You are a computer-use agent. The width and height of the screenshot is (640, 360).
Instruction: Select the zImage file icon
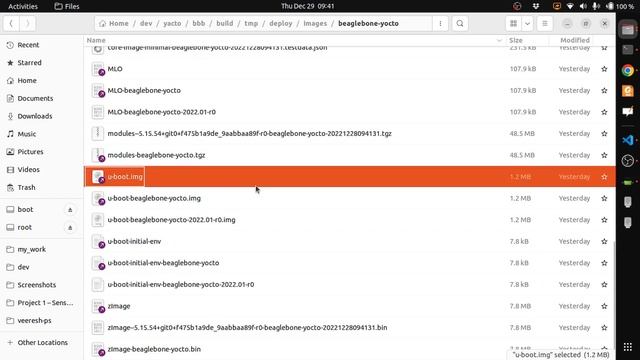[98, 306]
